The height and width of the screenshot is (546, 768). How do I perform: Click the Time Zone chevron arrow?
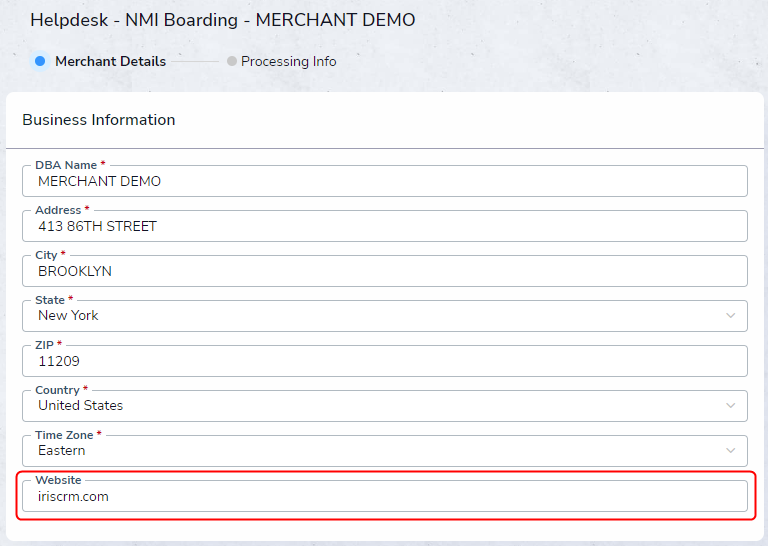(x=730, y=451)
